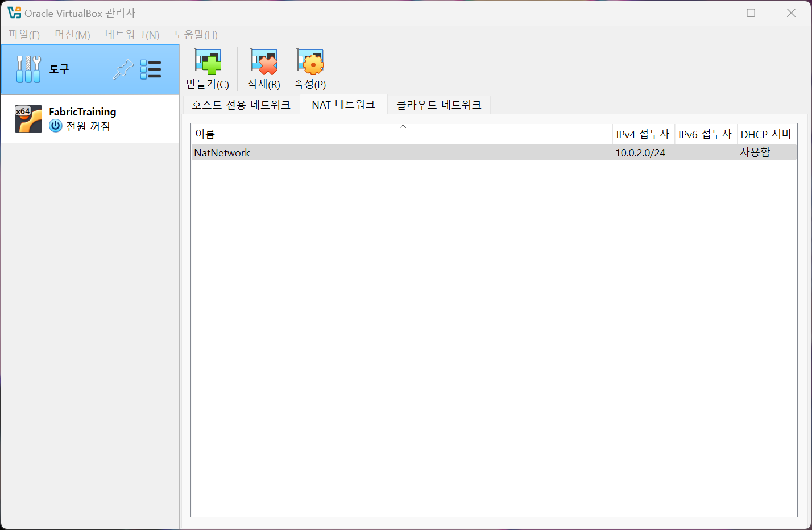Select the FabricTraining virtual machine
Viewport: 812px width, 530px height.
(90, 119)
